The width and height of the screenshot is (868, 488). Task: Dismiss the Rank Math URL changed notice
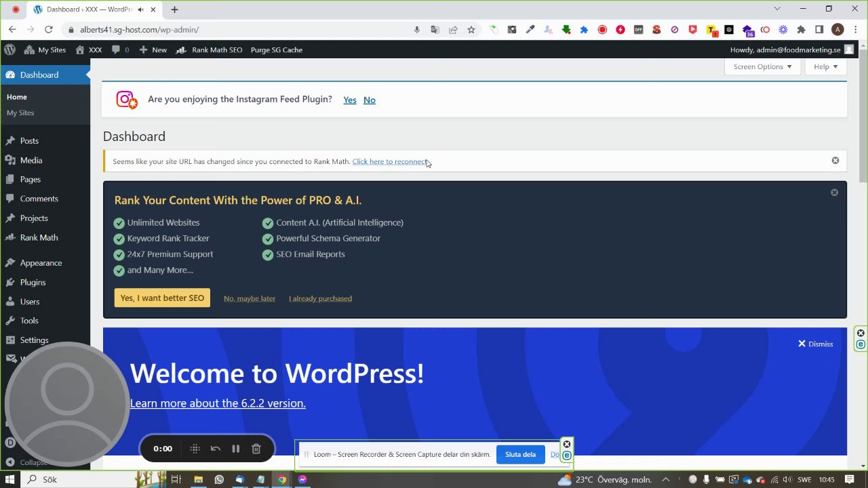click(835, 161)
